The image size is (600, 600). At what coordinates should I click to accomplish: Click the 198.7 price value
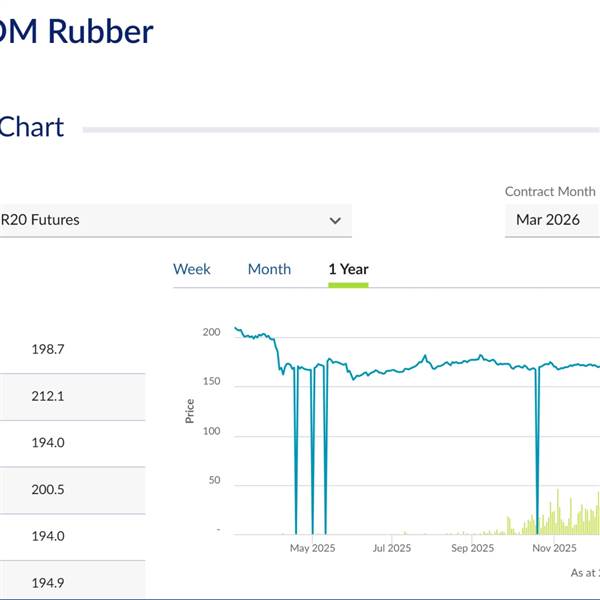[x=48, y=349]
